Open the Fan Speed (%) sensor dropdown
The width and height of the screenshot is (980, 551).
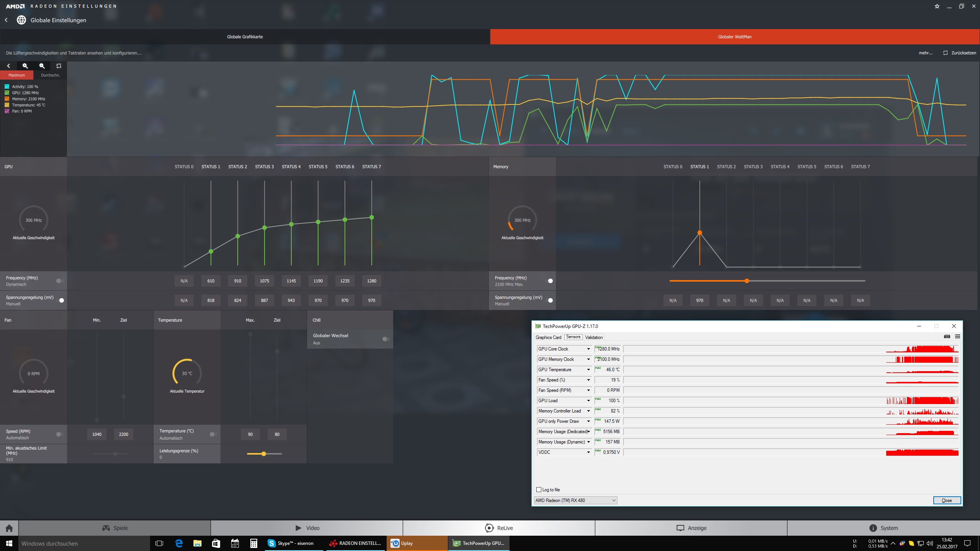[x=588, y=380]
